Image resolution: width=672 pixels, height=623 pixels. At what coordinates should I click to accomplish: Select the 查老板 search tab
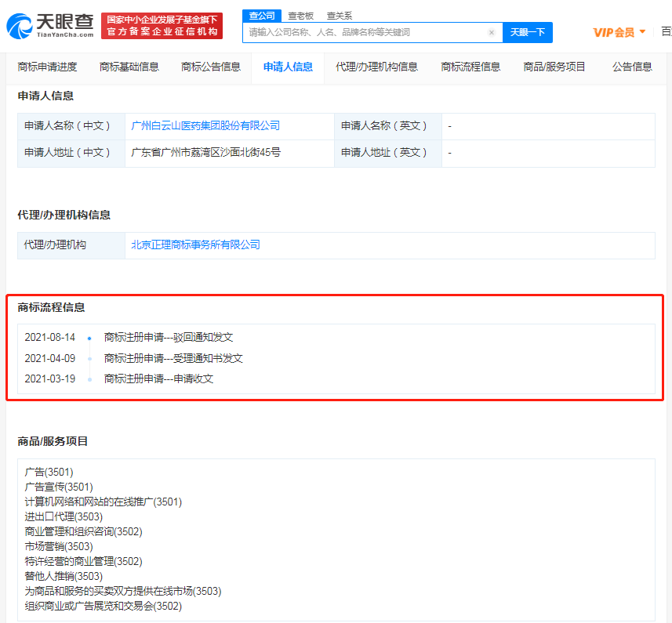tap(301, 16)
